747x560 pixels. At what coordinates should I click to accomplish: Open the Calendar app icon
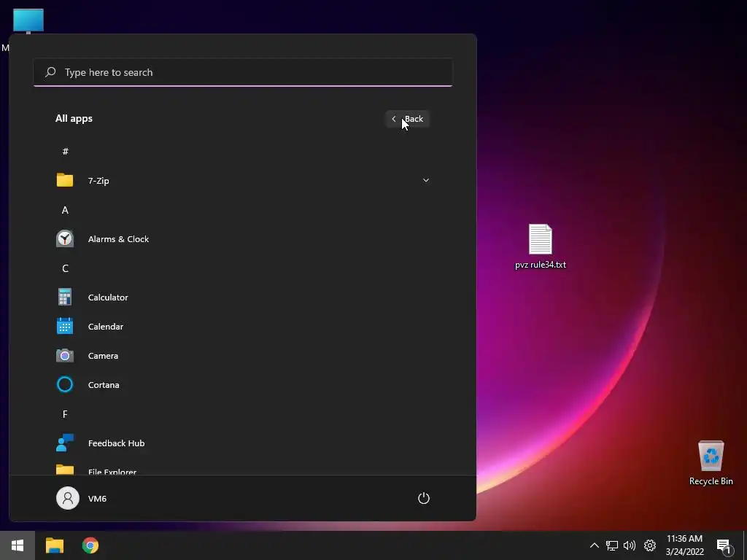[65, 326]
